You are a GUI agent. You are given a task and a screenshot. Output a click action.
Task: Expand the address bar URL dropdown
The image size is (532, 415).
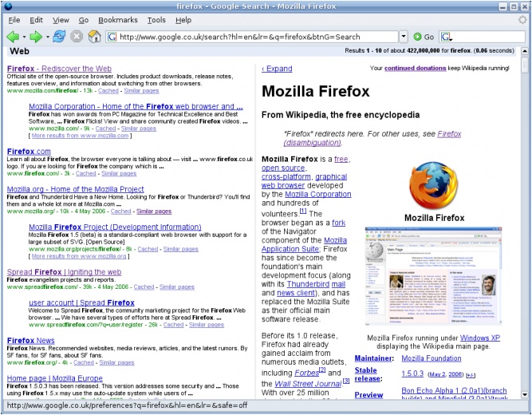404,37
